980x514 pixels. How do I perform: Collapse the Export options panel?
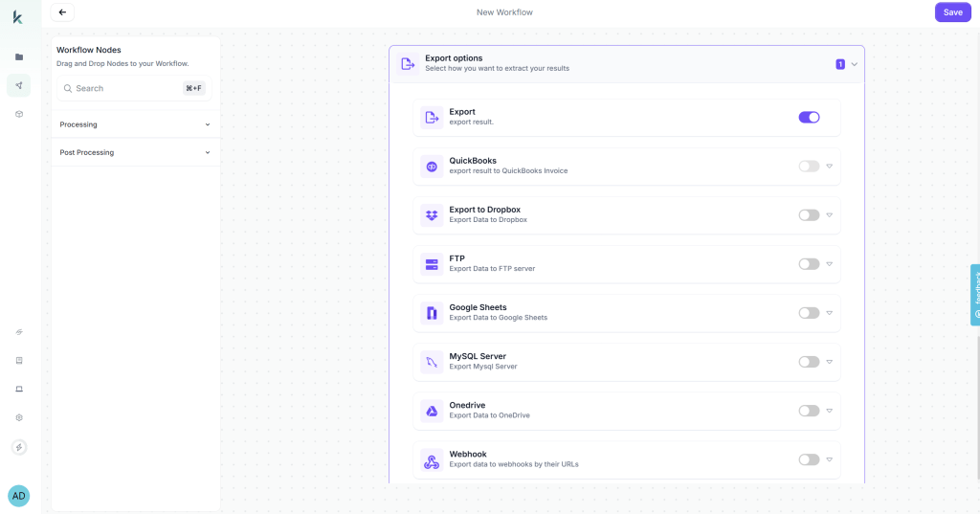pyautogui.click(x=854, y=64)
